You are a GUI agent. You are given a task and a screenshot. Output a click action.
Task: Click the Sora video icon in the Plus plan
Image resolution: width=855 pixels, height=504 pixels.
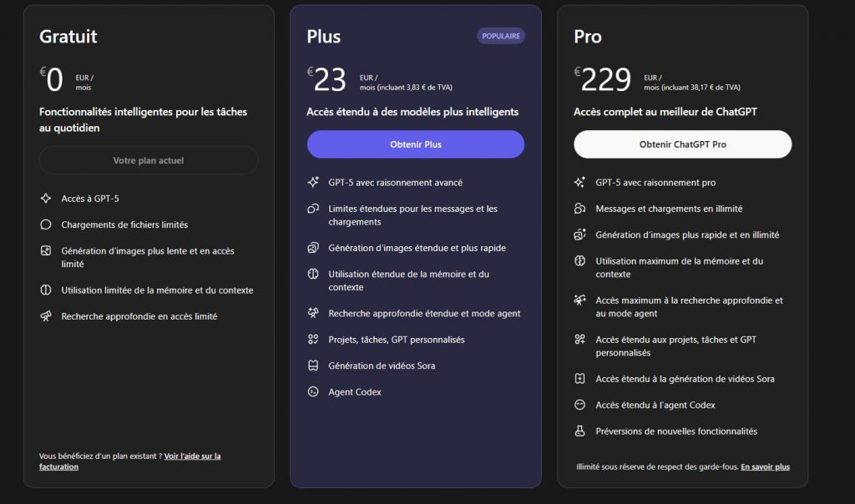click(x=313, y=365)
